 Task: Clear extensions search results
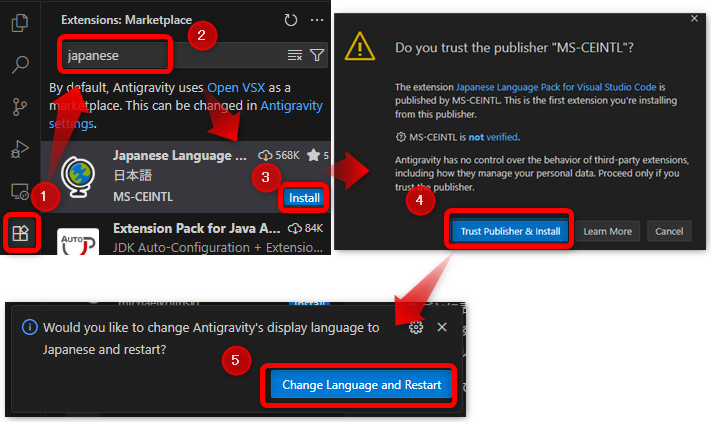(x=295, y=55)
